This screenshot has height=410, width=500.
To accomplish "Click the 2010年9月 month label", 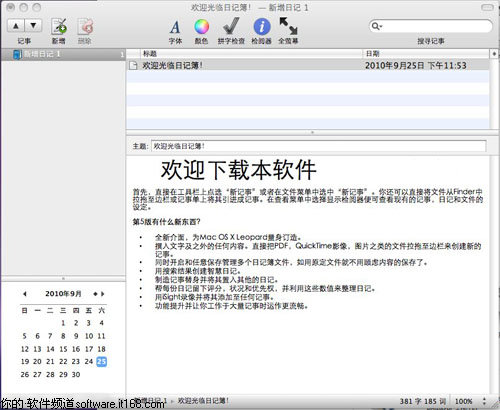I will [63, 294].
